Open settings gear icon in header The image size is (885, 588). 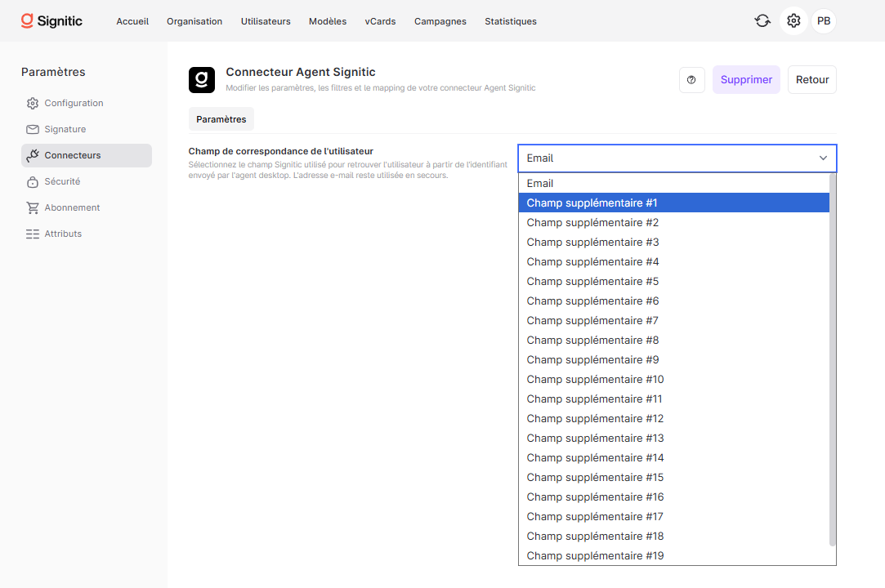pyautogui.click(x=793, y=21)
